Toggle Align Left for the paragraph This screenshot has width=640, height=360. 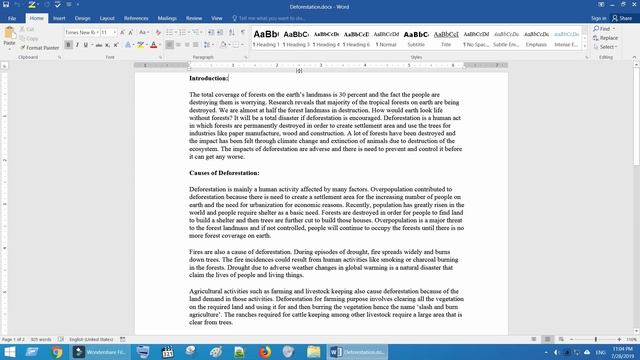[x=169, y=45]
